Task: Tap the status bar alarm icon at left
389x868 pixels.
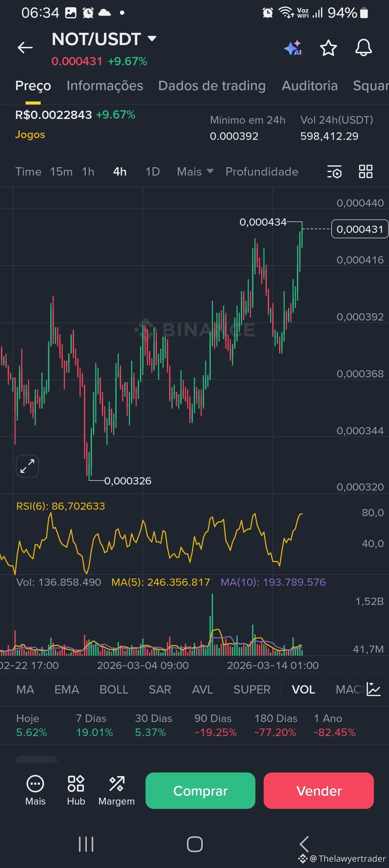Action: 88,13
